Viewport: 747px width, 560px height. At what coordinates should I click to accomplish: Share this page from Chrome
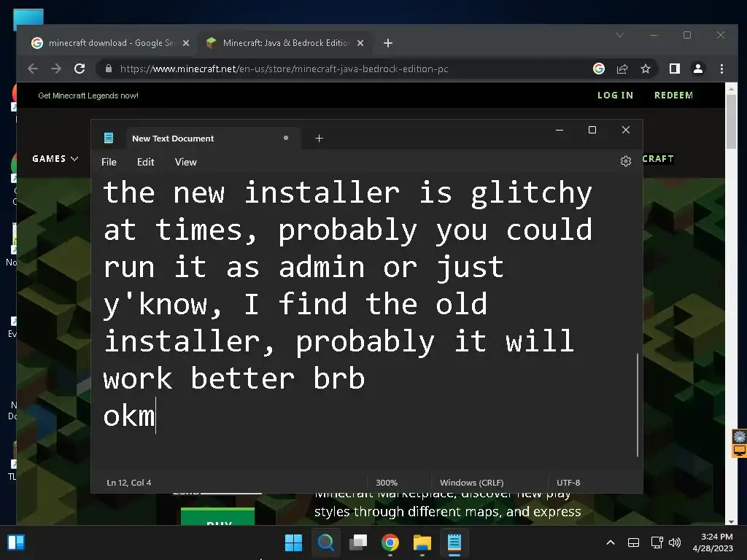[x=622, y=69]
